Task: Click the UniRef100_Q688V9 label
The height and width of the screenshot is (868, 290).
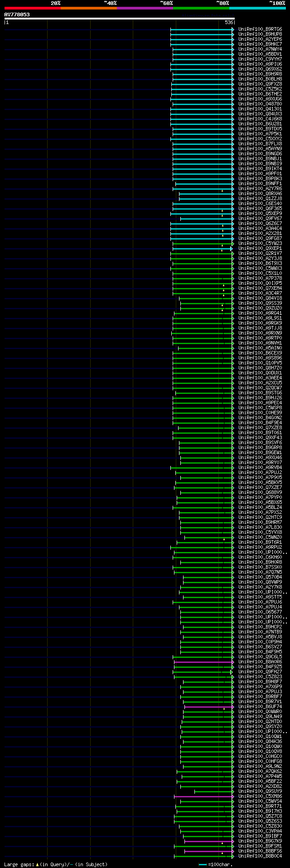Action: pyautogui.click(x=260, y=493)
